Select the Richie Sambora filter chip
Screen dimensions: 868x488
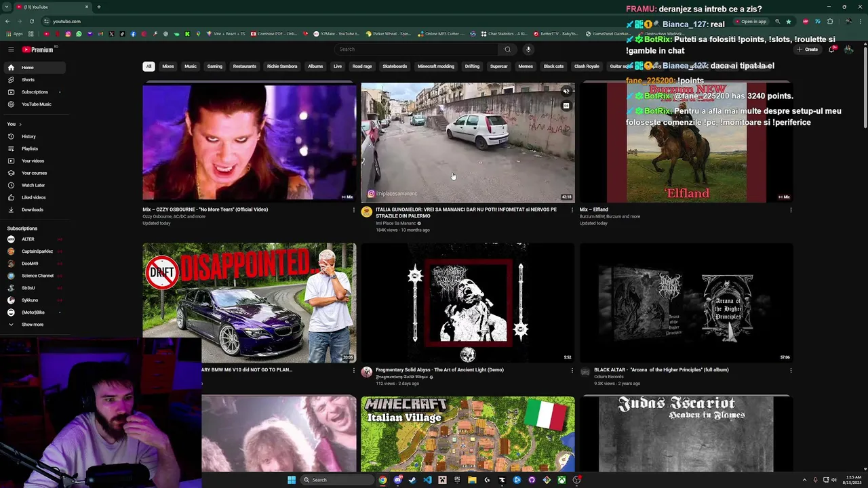tap(282, 66)
